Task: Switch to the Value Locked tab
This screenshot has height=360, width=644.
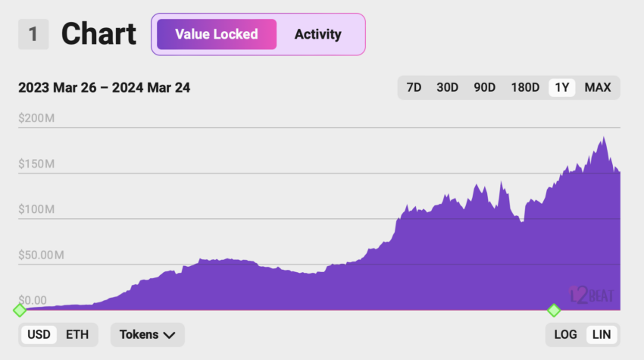Action: (217, 34)
